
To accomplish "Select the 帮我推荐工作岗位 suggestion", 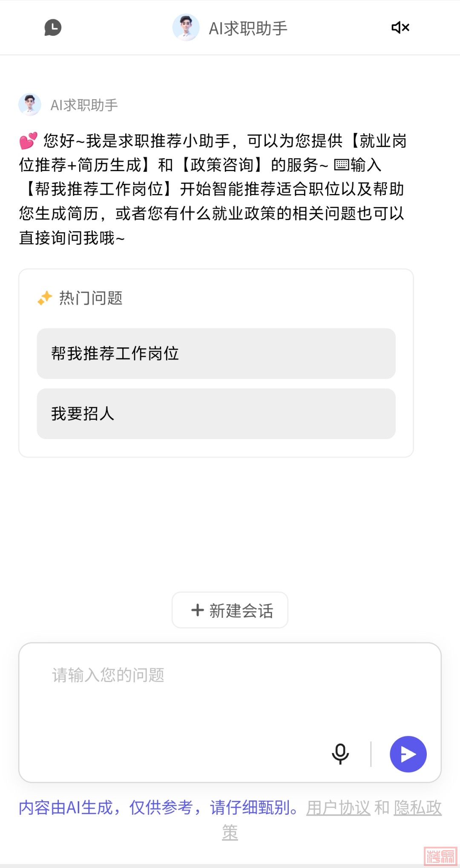I will (216, 354).
